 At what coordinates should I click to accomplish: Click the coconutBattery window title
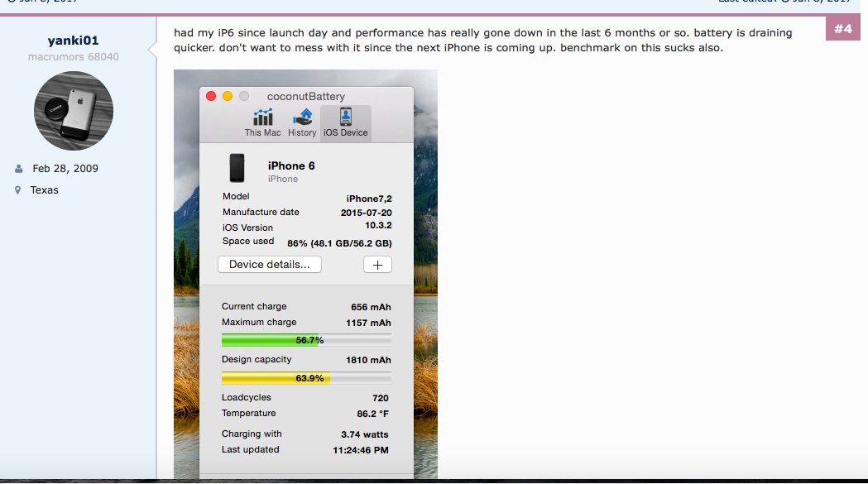coord(306,96)
